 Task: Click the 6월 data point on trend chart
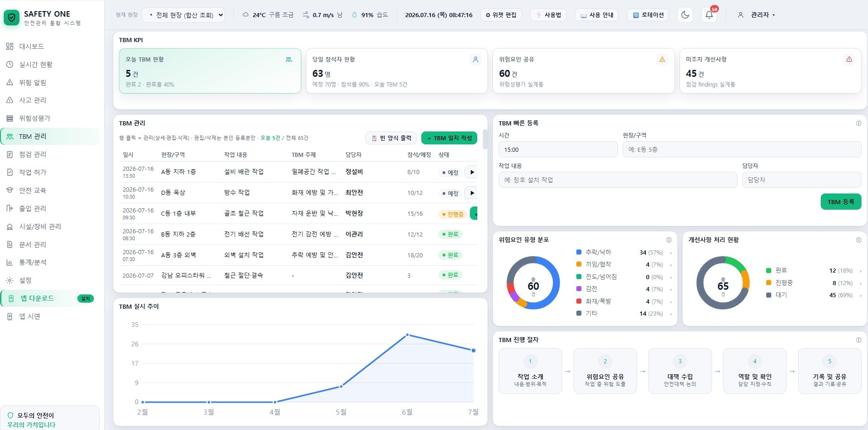click(407, 335)
